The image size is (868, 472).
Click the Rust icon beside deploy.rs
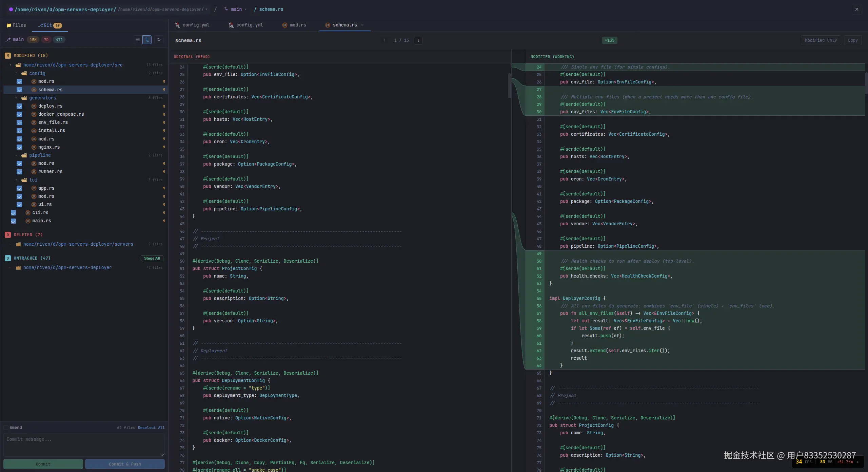(x=34, y=106)
